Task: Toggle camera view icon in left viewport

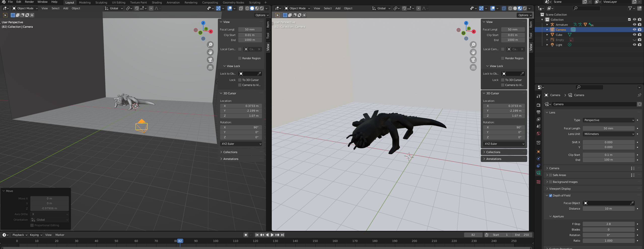Action: pyautogui.click(x=210, y=60)
